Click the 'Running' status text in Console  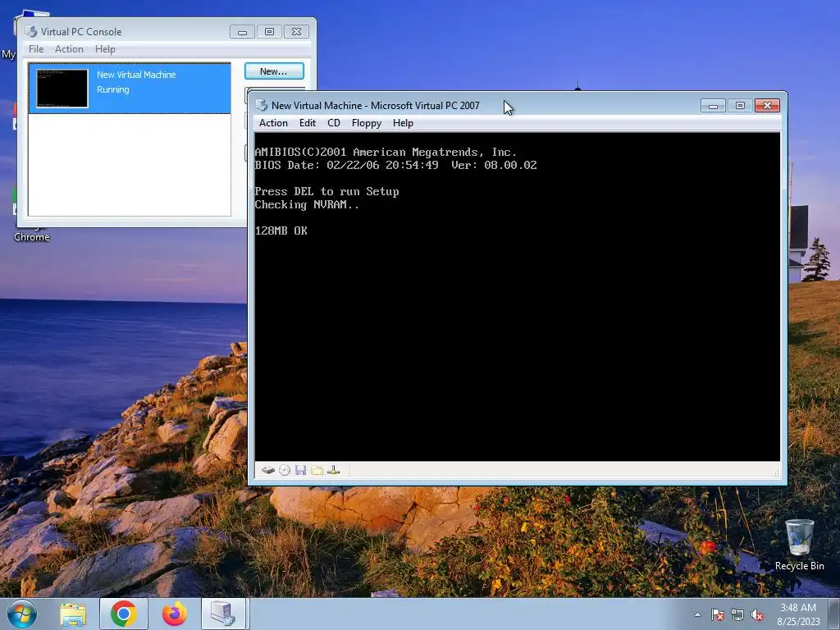[x=113, y=89]
